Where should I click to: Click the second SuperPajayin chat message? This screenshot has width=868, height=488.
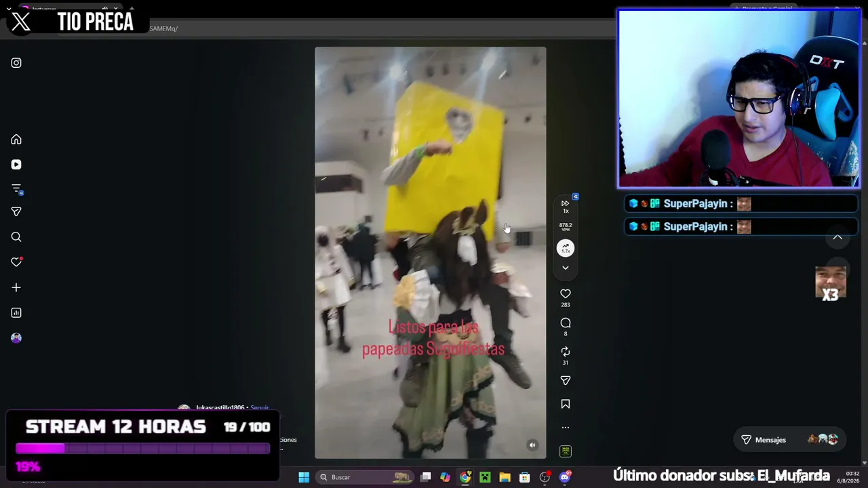coord(741,226)
